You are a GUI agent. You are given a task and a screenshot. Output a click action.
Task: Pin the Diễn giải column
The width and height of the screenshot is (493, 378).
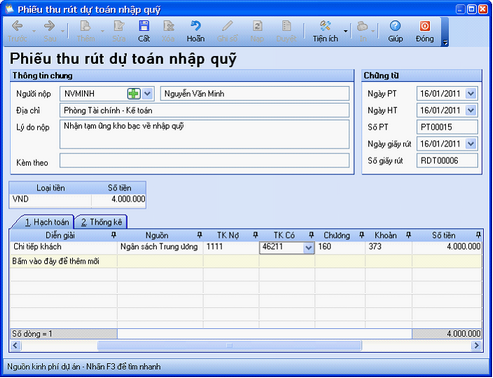113,235
